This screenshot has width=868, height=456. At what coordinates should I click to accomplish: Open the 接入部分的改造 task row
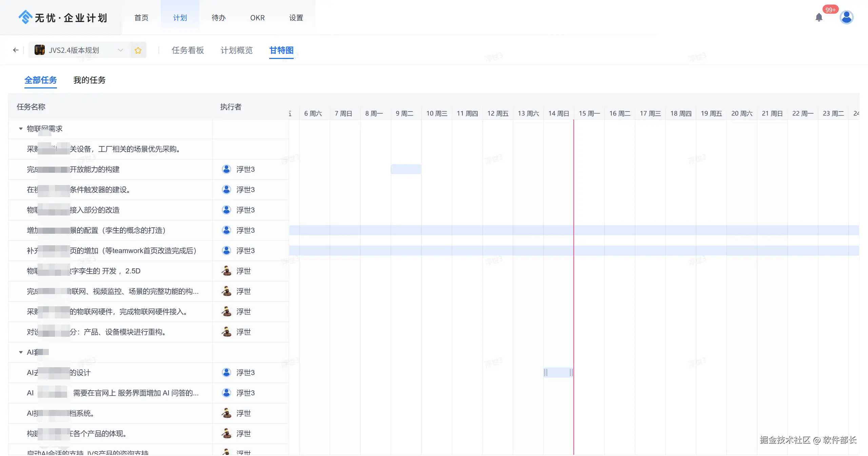pos(95,210)
